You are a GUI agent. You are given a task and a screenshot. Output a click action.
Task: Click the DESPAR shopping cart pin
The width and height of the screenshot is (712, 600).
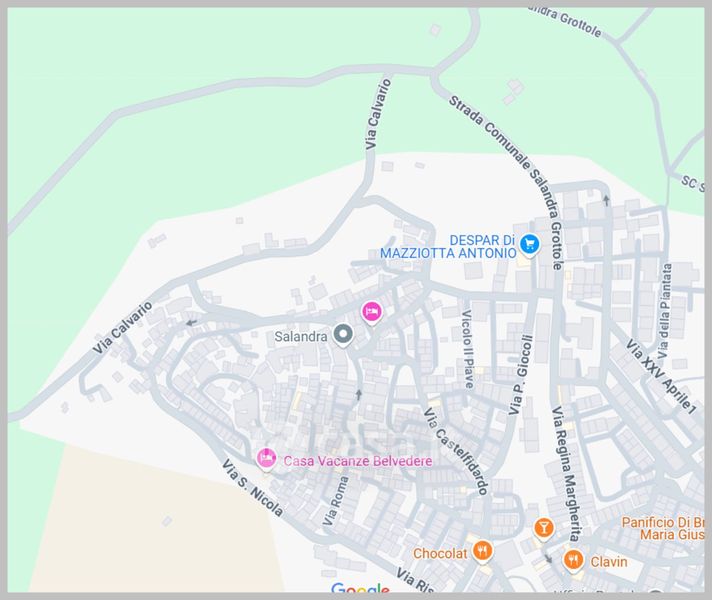click(529, 244)
